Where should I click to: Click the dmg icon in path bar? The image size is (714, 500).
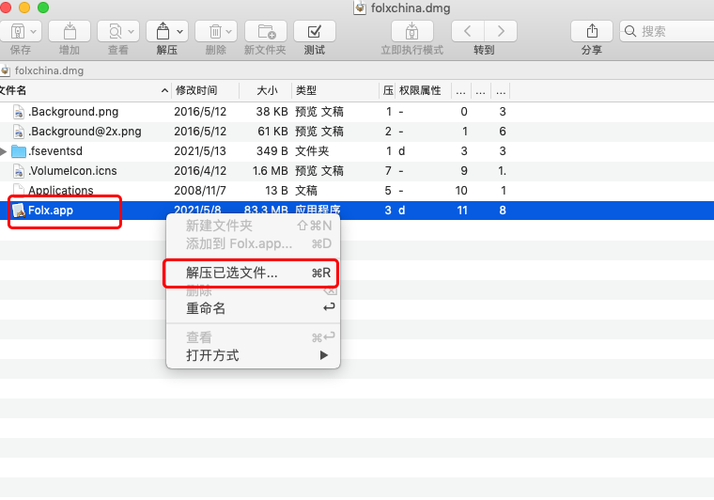[5, 71]
